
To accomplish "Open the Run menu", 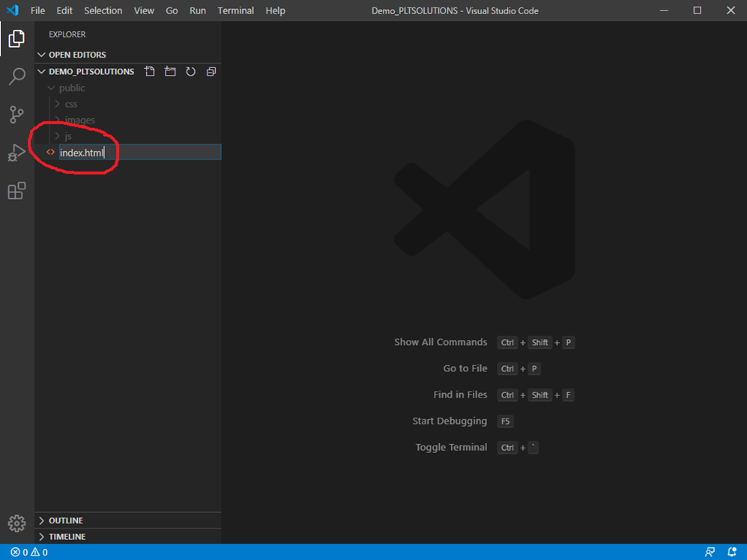I will pyautogui.click(x=198, y=10).
